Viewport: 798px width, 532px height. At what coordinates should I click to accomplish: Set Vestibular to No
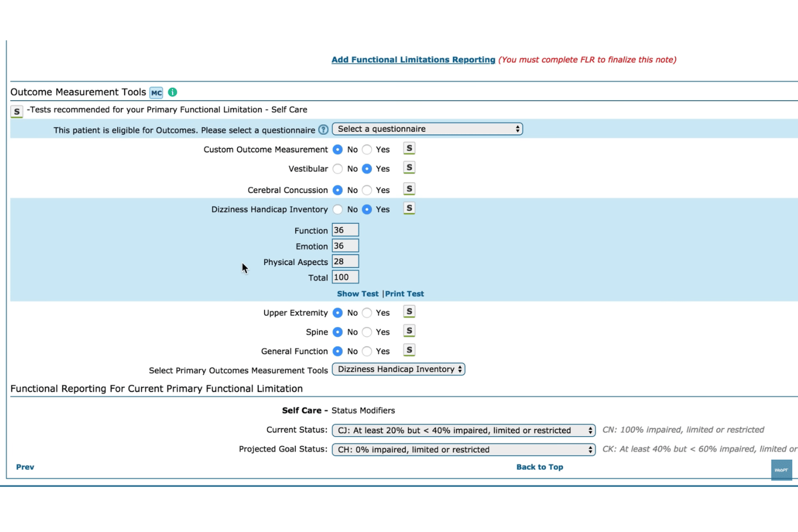[338, 169]
